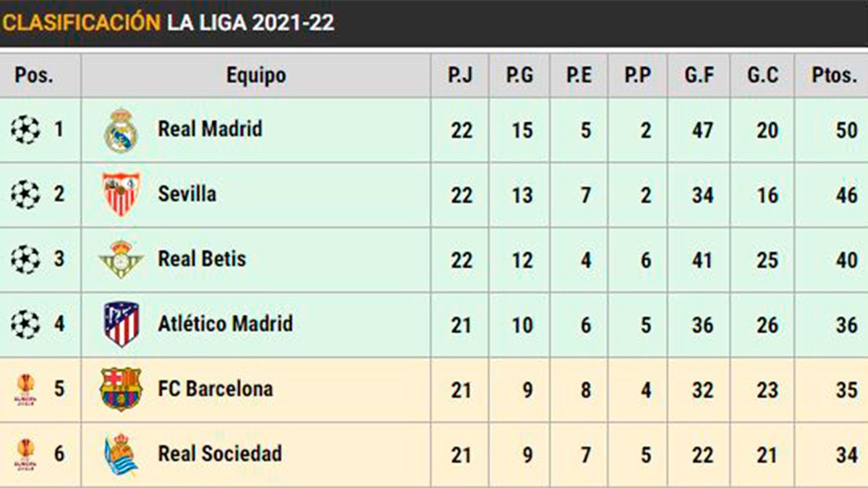This screenshot has width=868, height=488.
Task: Click Champions League icon beside position 3
Action: [x=25, y=260]
